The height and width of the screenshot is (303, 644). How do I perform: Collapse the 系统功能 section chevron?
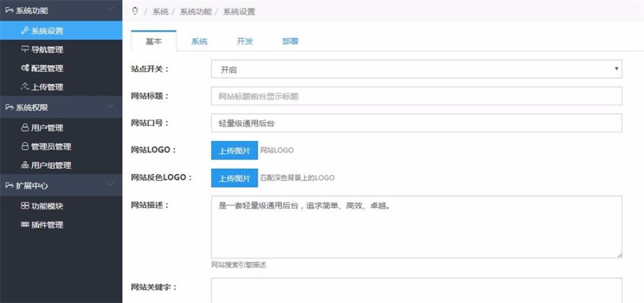click(x=109, y=9)
